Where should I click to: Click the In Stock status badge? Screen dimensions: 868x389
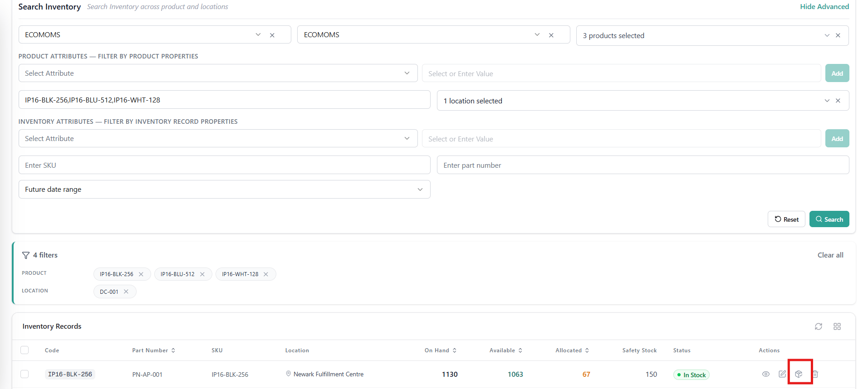(x=691, y=375)
